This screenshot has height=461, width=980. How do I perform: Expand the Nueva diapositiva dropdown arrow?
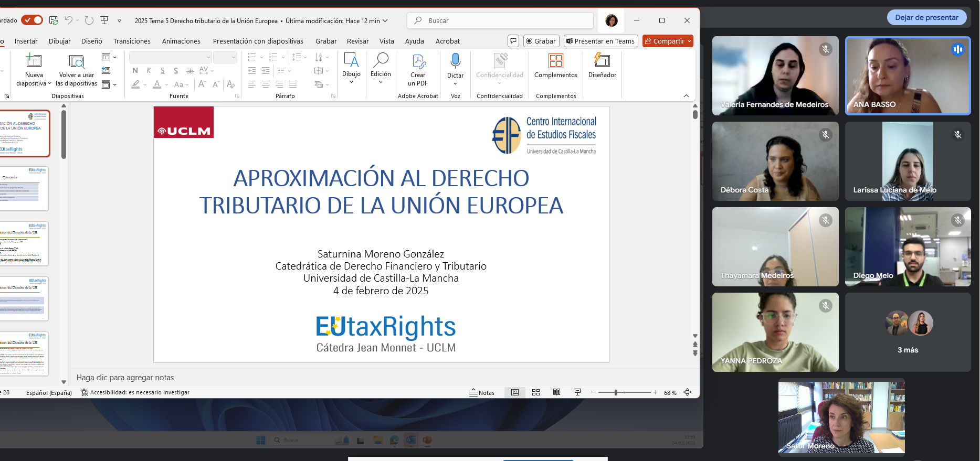point(50,83)
